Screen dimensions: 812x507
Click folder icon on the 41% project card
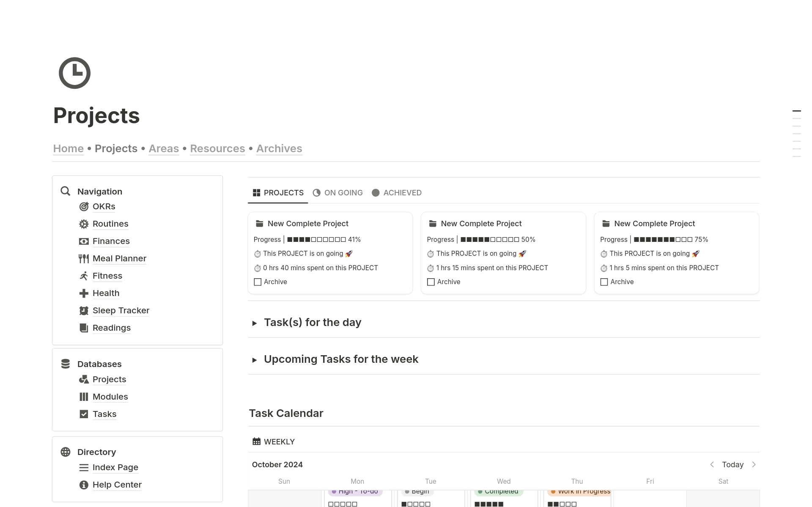(259, 223)
